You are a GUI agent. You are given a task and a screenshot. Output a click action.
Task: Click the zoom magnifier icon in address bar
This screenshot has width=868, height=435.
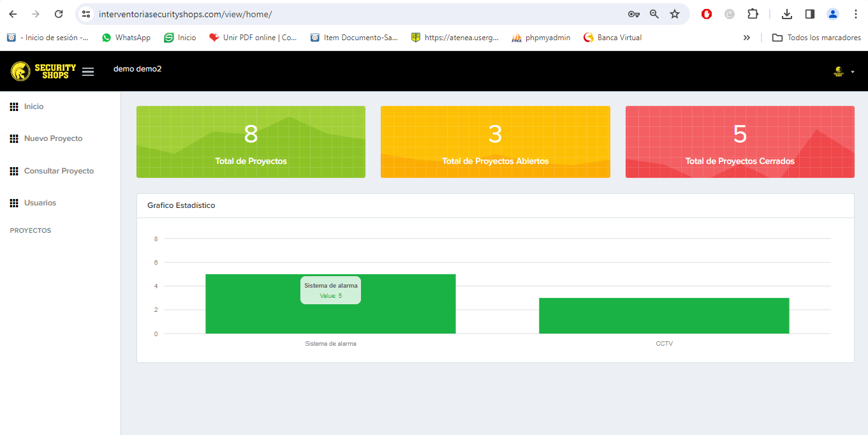(x=654, y=14)
